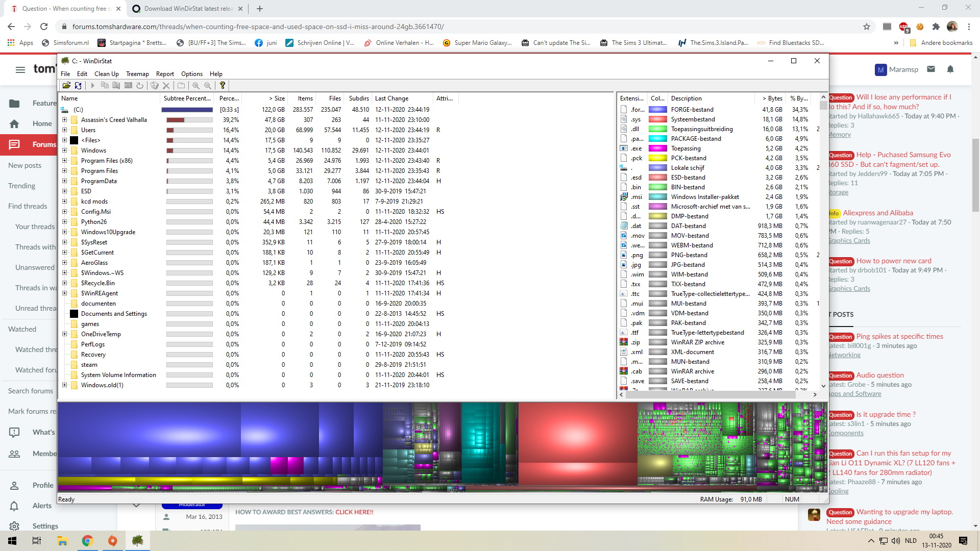Viewport: 980px width, 551px height.
Task: Select the Documents and Settings row
Action: click(x=260, y=314)
